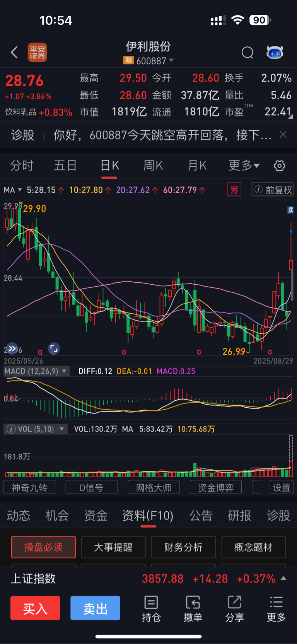Screen dimensions: 297x644
Task: Select the 日K chart tab
Action: coord(109,166)
